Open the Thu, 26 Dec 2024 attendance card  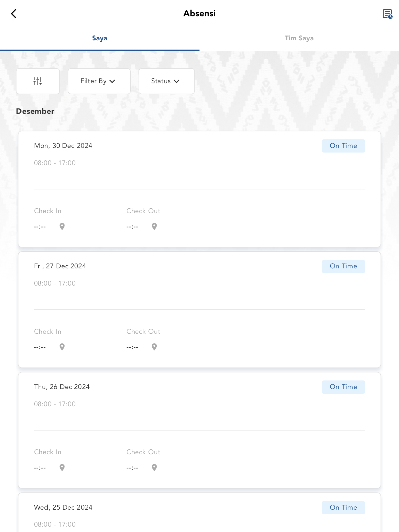[199, 430]
